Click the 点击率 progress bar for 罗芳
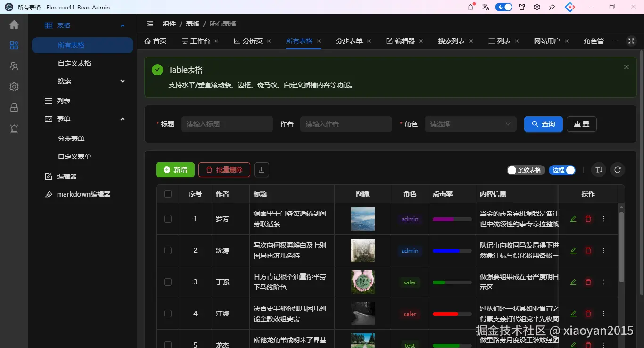 pos(452,219)
